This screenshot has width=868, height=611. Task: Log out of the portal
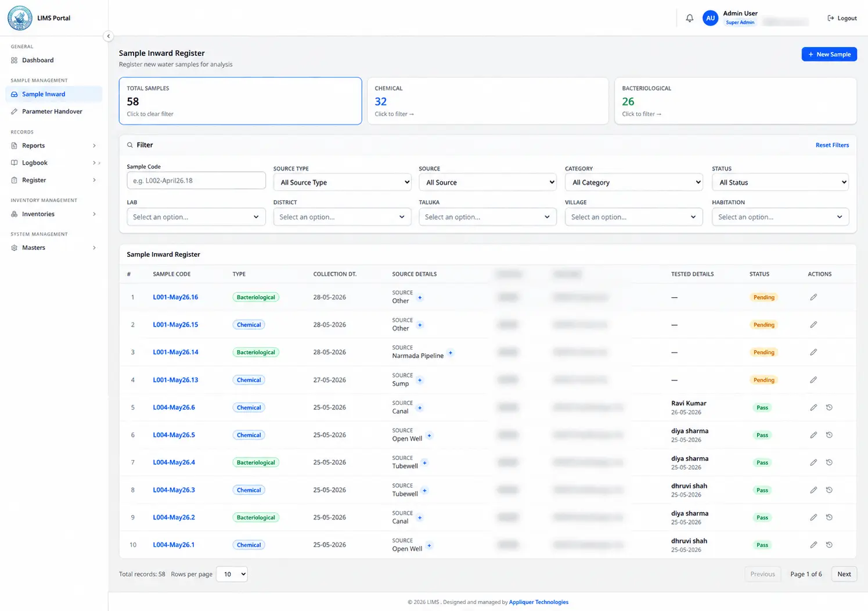(842, 18)
